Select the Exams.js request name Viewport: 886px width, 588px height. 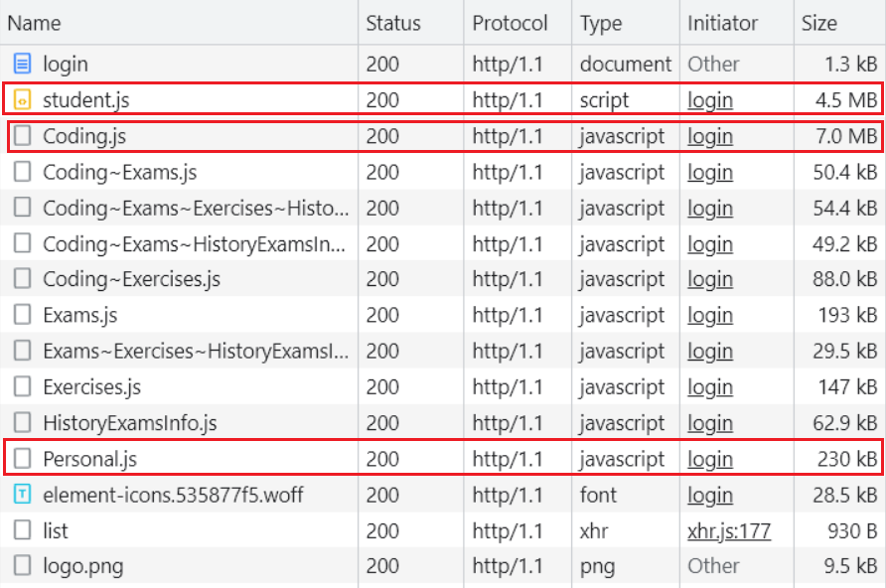click(x=80, y=315)
